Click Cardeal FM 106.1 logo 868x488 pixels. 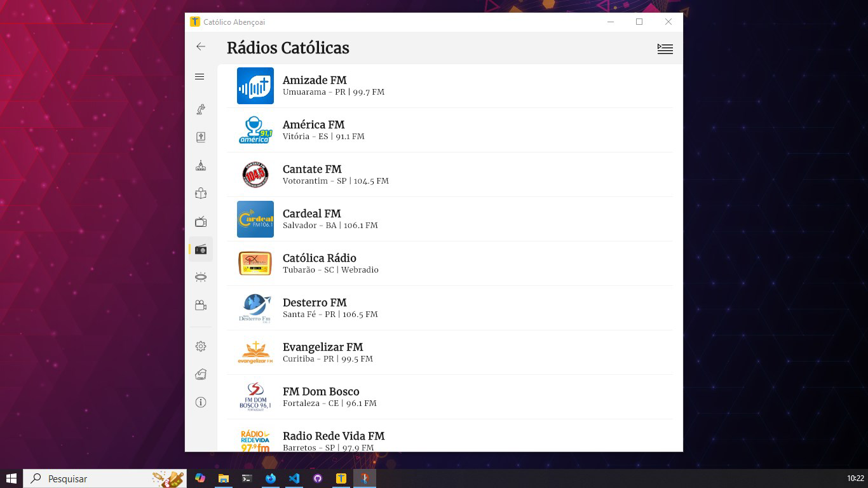click(255, 219)
